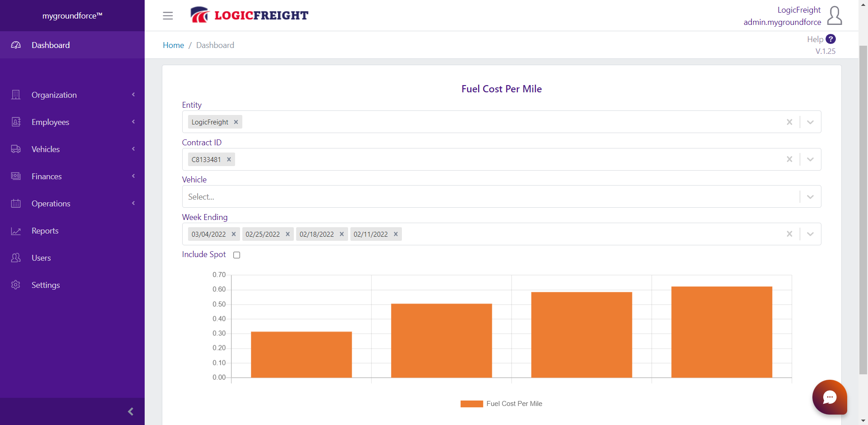This screenshot has height=425, width=868.
Task: Click the Fuel Cost Per Mile heading
Action: tap(501, 89)
